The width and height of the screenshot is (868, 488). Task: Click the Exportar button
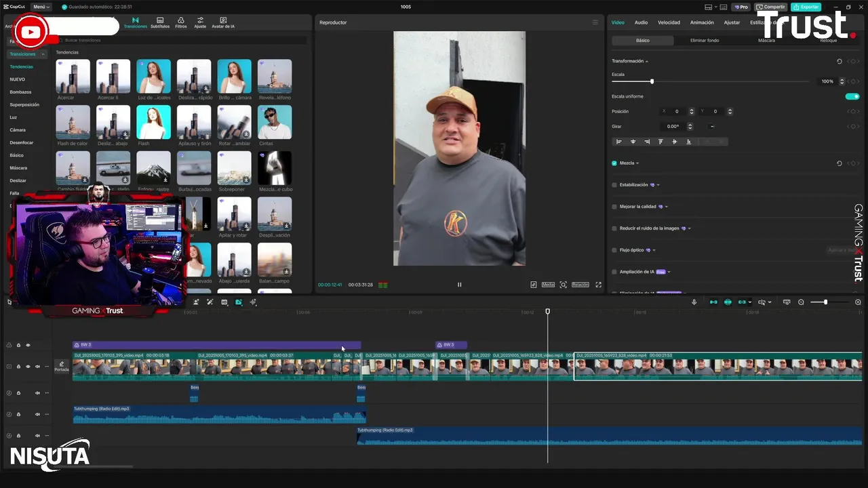tap(806, 7)
